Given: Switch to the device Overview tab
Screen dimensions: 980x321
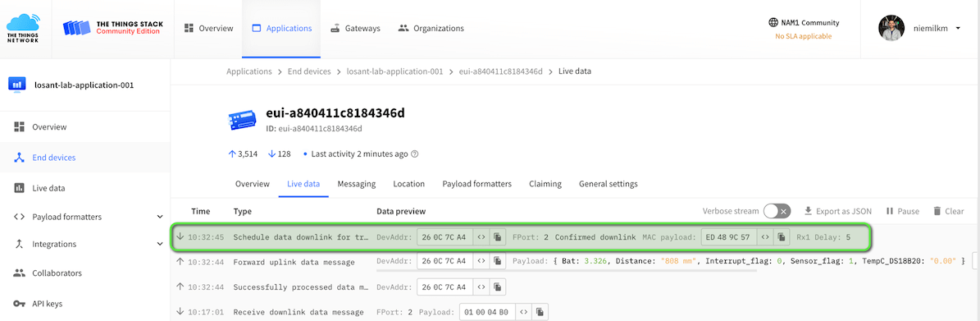Looking at the screenshot, I should click(x=253, y=184).
